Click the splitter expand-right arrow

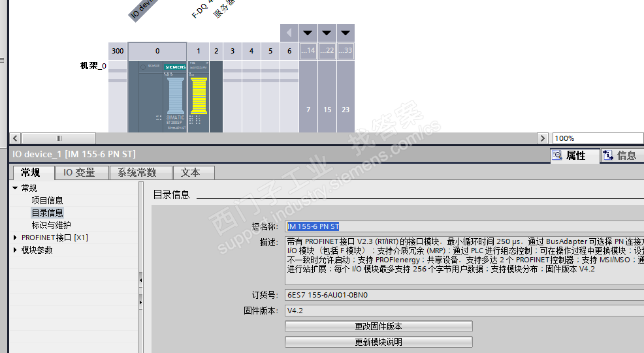(141, 302)
